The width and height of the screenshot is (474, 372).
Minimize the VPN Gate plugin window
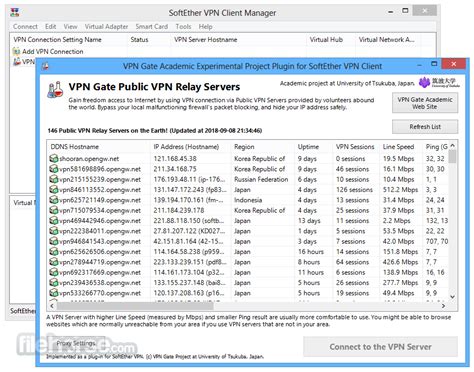pyautogui.click(x=419, y=65)
